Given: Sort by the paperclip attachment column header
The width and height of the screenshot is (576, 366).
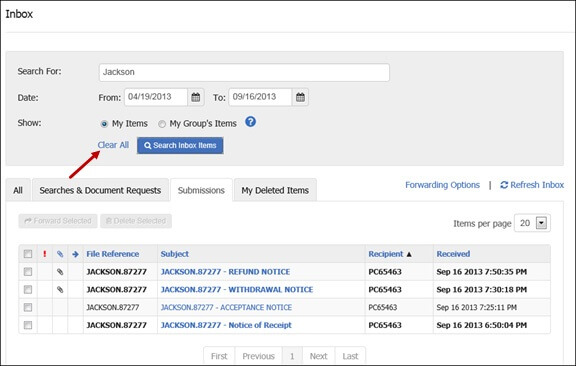Looking at the screenshot, I should tap(60, 254).
